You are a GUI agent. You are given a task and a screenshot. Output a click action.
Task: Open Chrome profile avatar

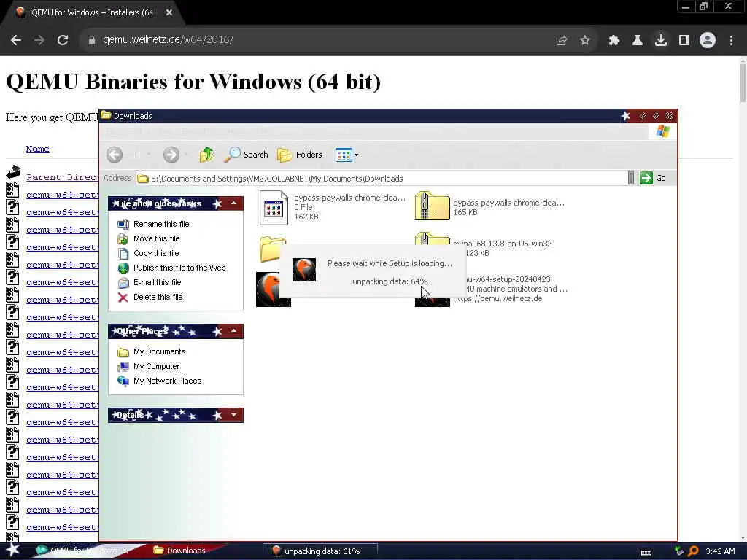coord(708,41)
